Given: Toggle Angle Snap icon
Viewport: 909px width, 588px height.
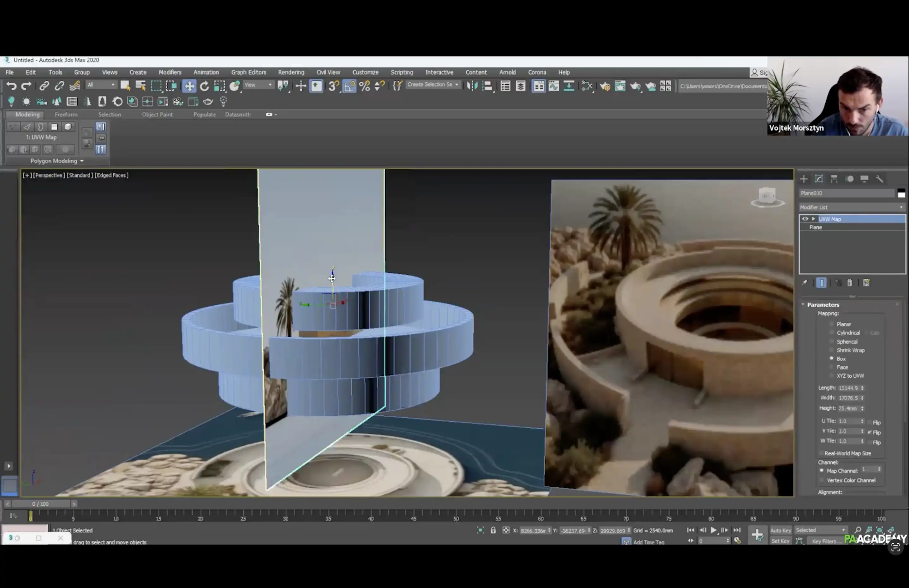Looking at the screenshot, I should 349,86.
